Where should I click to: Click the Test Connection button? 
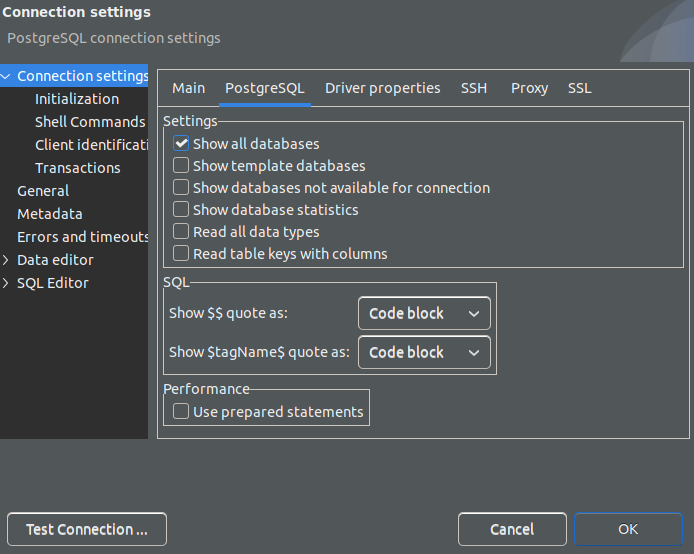click(x=87, y=529)
